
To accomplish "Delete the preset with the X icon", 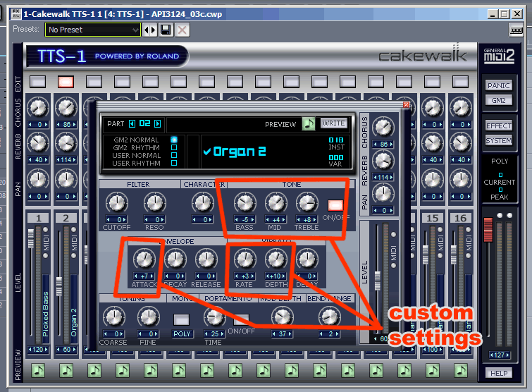I will 182,30.
